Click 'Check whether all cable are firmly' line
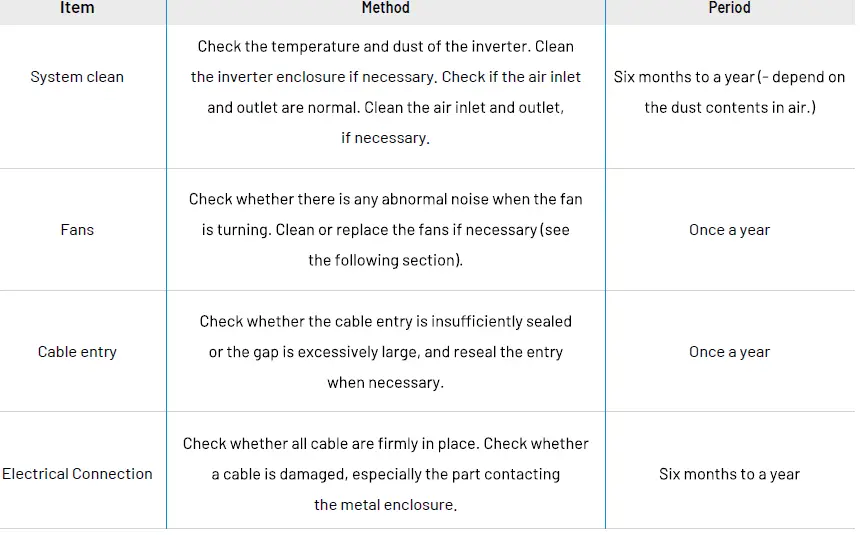The height and width of the screenshot is (535, 867). click(x=385, y=443)
